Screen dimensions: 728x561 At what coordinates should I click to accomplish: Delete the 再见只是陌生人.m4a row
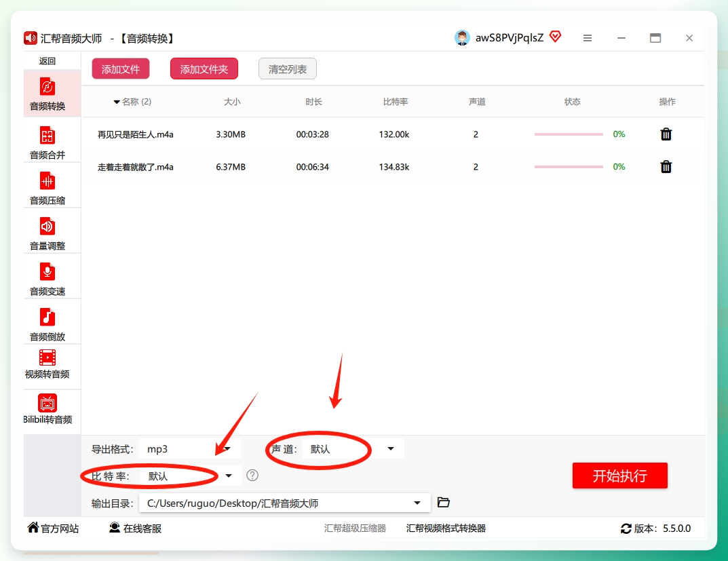(666, 134)
